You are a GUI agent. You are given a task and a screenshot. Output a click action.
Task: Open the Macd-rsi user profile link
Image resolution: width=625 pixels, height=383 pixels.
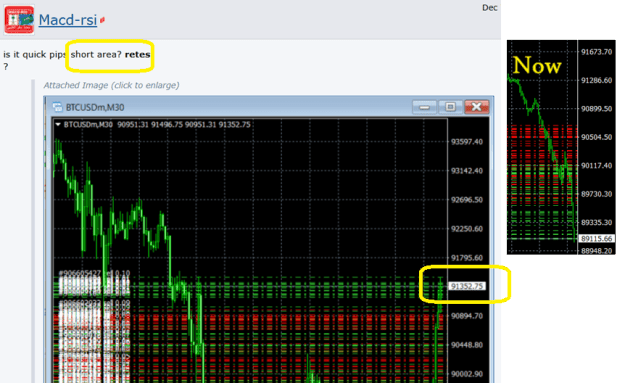click(68, 20)
